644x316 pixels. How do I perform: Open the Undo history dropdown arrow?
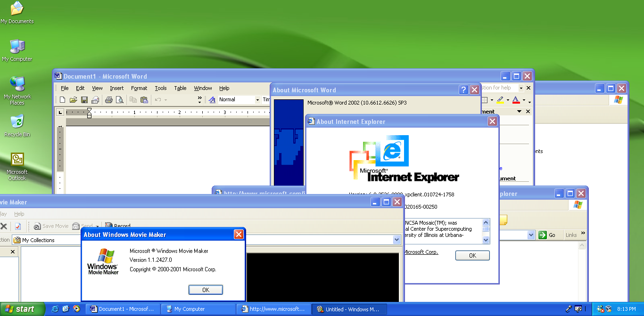165,100
